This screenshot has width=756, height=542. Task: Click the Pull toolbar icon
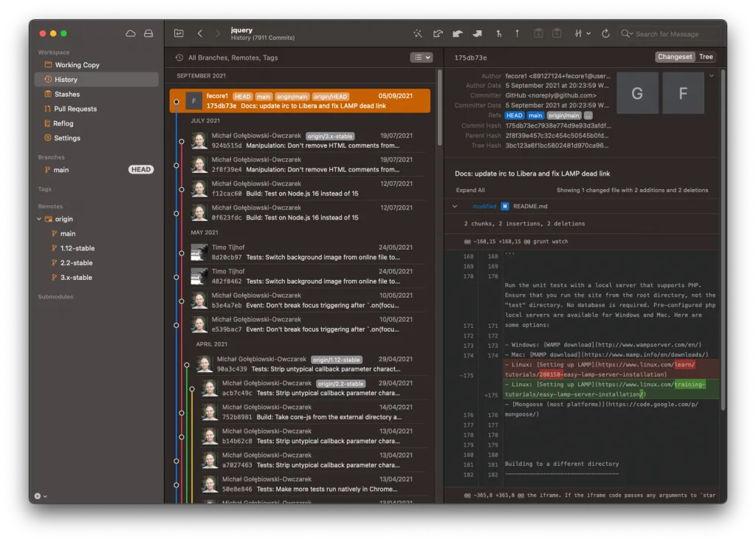[458, 33]
